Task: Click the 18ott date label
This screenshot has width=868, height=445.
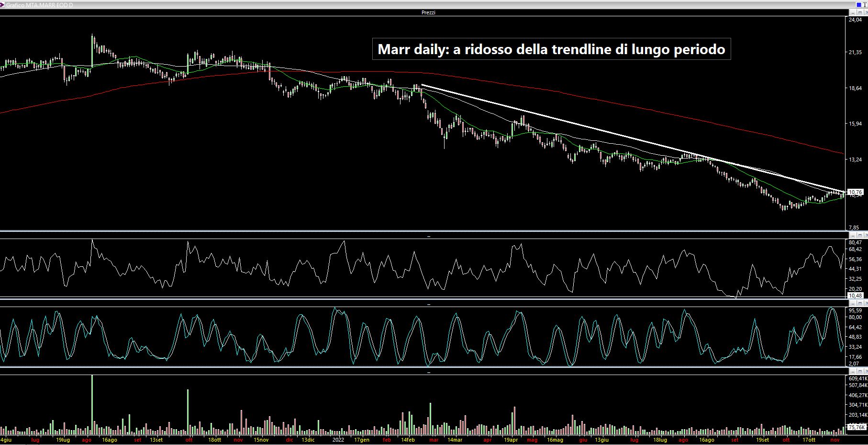Action: tap(215, 440)
